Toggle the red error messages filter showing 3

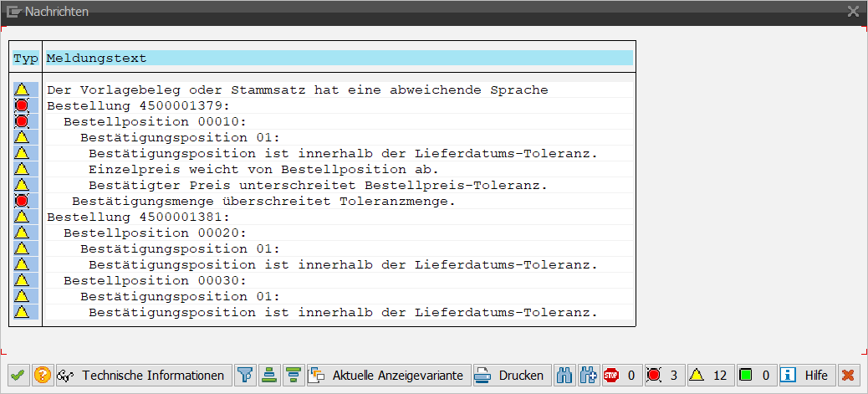click(663, 376)
